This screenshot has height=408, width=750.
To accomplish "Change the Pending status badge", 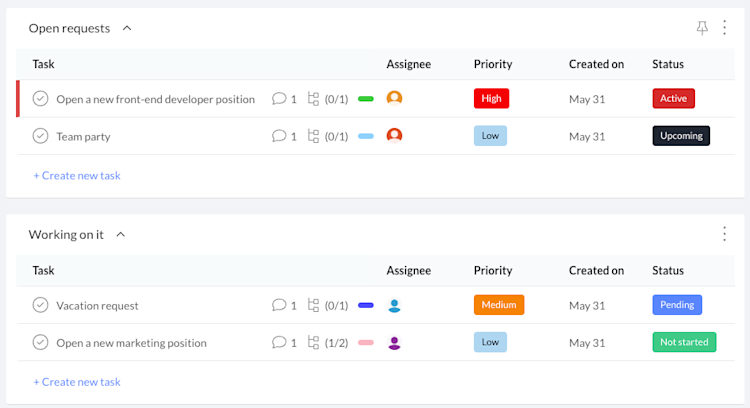I will coord(677,305).
